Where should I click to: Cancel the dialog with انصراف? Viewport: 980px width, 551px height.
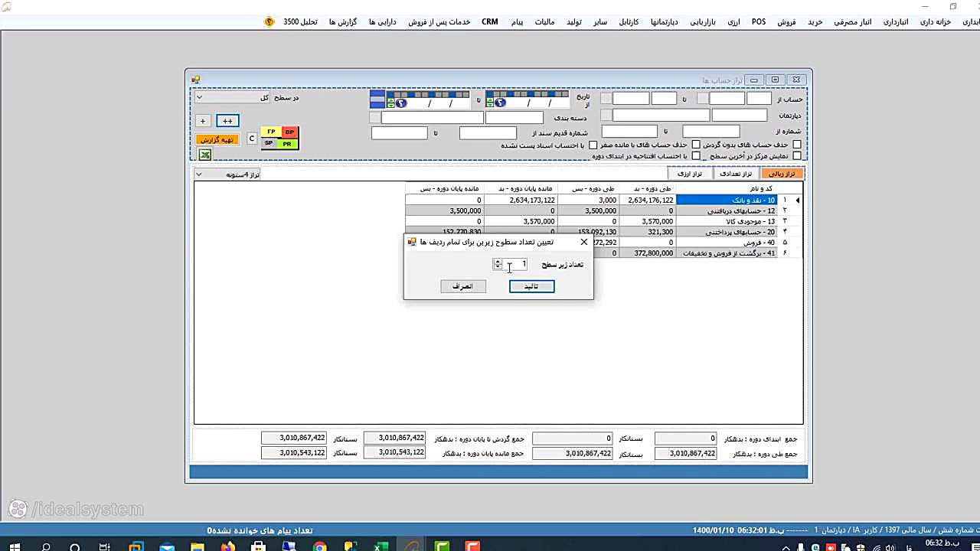coord(462,286)
